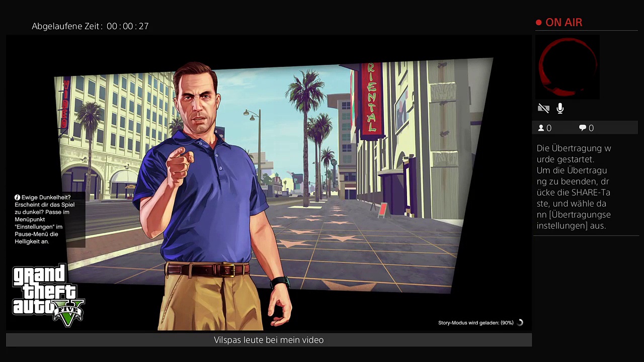Click the red ON AIR recording dot
Screen dimensions: 644x362
coord(539,23)
